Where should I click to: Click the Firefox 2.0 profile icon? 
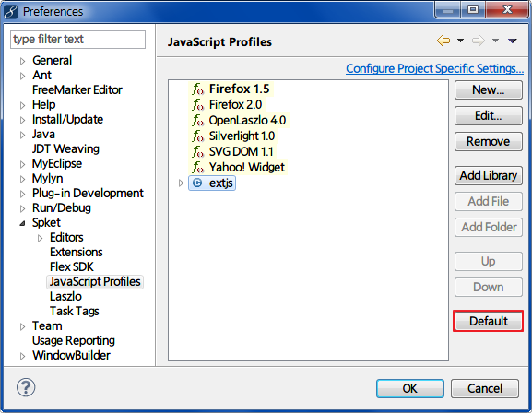point(198,105)
